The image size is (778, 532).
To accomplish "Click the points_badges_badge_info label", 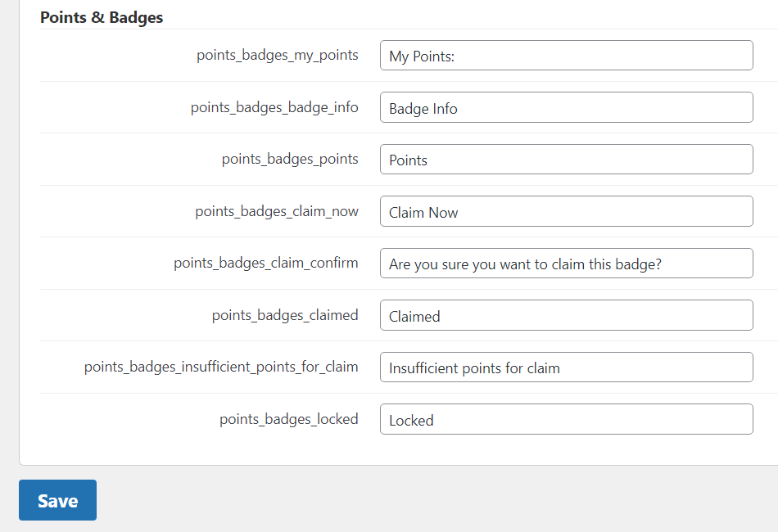I will click(274, 107).
